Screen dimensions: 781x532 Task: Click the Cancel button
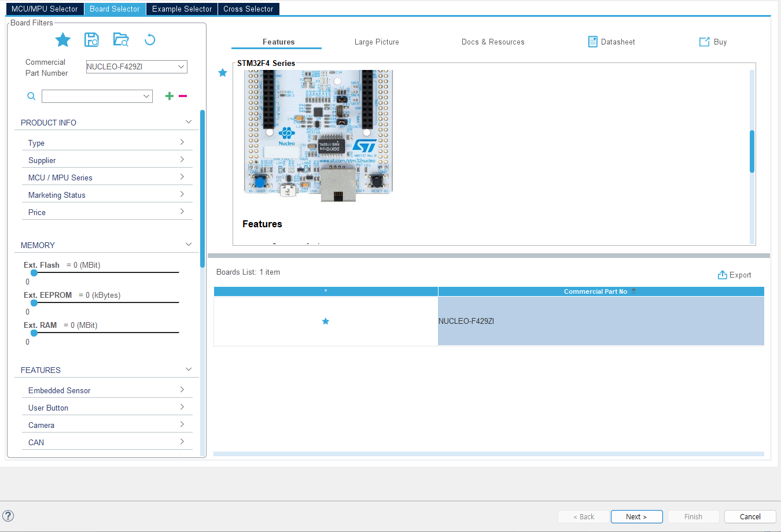click(750, 516)
